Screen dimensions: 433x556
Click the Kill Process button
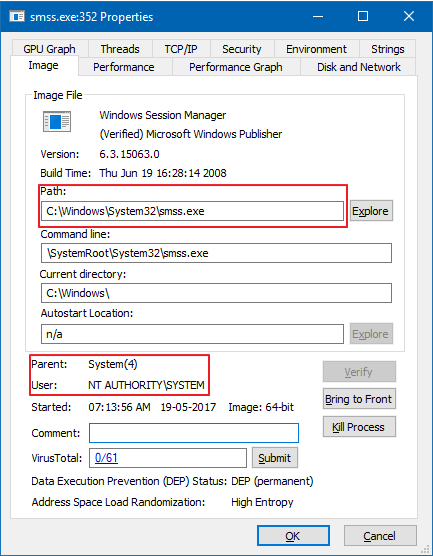[x=359, y=427]
